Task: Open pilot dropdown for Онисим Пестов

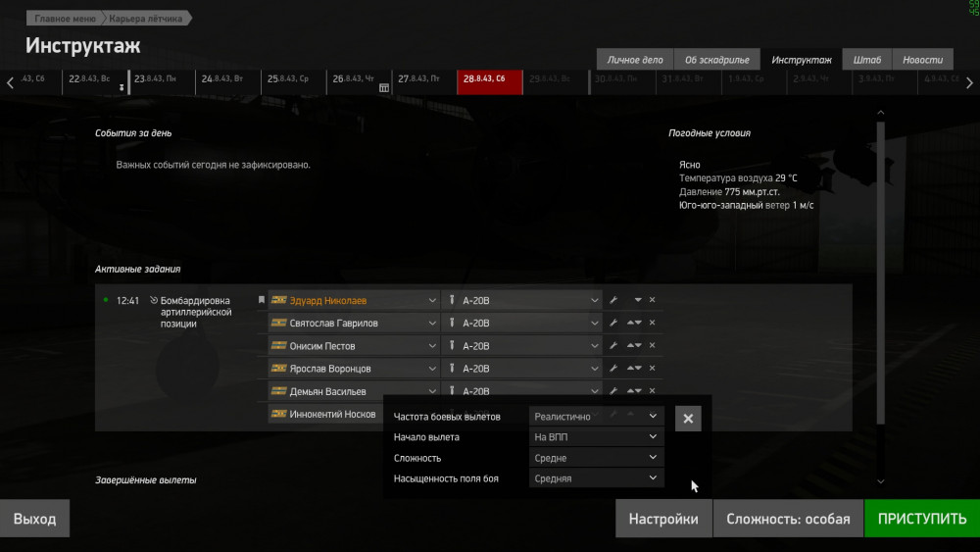Action: (354, 346)
